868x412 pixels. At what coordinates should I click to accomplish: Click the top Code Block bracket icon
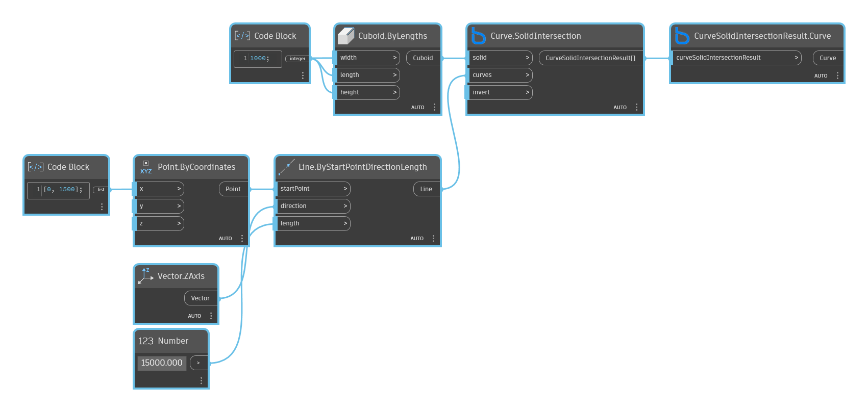click(242, 36)
